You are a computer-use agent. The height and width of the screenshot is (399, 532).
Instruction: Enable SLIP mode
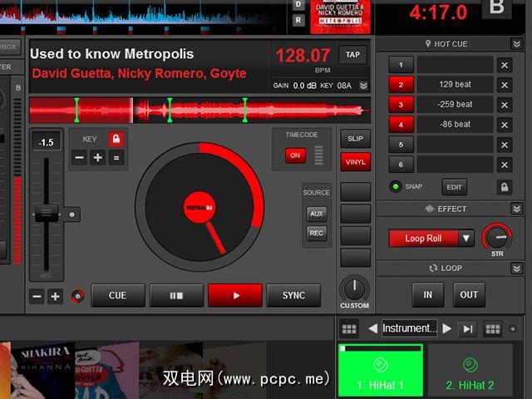pyautogui.click(x=355, y=139)
